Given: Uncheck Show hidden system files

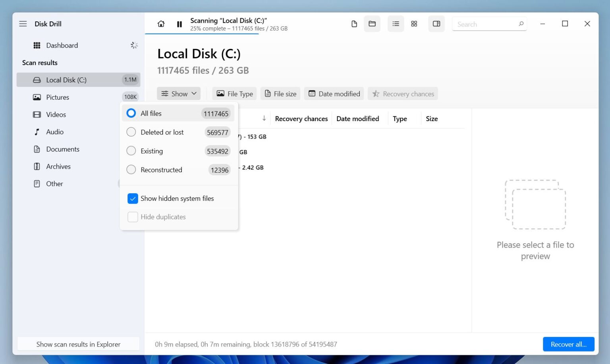Looking at the screenshot, I should click(x=133, y=198).
